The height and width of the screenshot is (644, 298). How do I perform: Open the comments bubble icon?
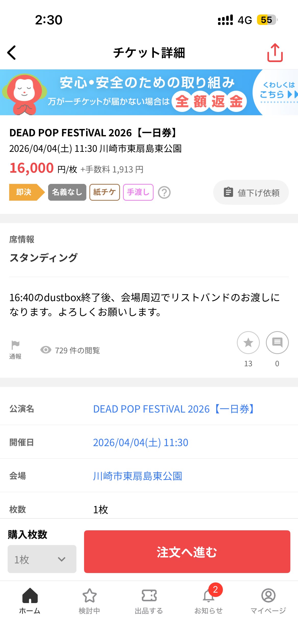tap(277, 343)
